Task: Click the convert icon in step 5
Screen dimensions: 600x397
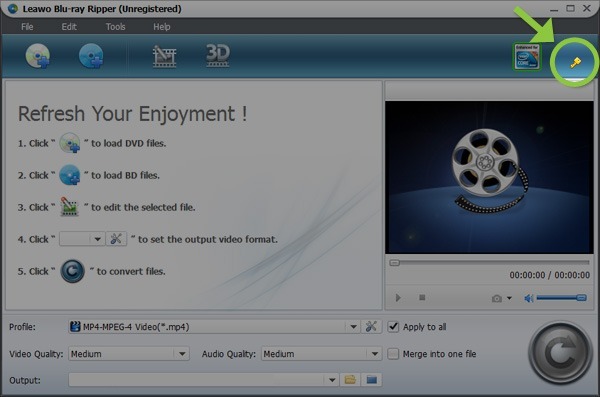Action: click(x=72, y=271)
